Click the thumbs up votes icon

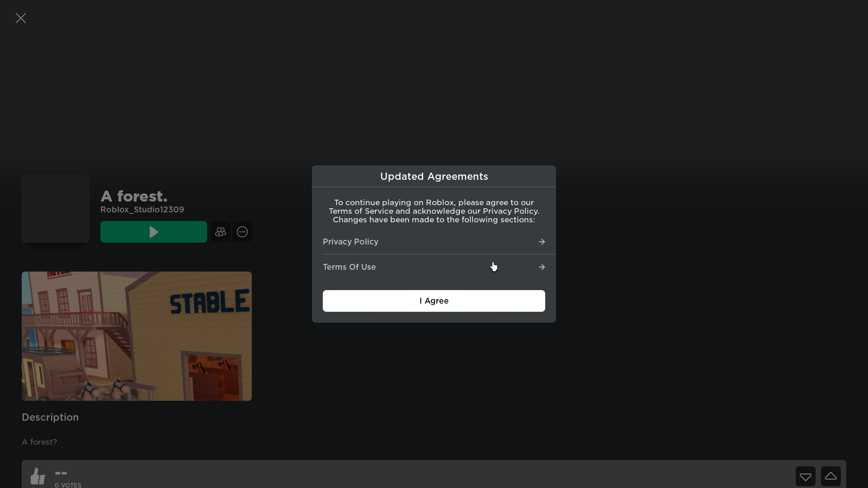[38, 476]
